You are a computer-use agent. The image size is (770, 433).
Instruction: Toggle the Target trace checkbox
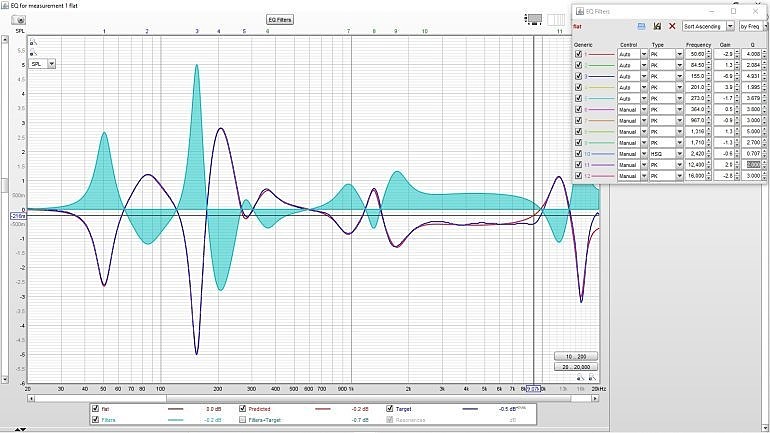389,408
